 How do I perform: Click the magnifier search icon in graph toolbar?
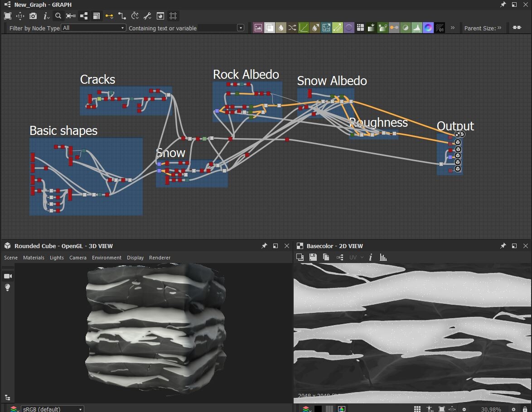pyautogui.click(x=58, y=16)
